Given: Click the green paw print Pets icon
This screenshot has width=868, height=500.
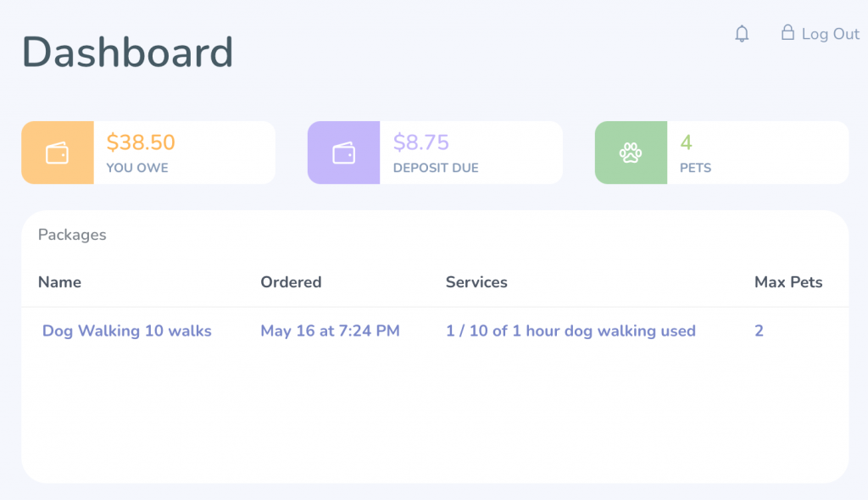Looking at the screenshot, I should [x=631, y=153].
